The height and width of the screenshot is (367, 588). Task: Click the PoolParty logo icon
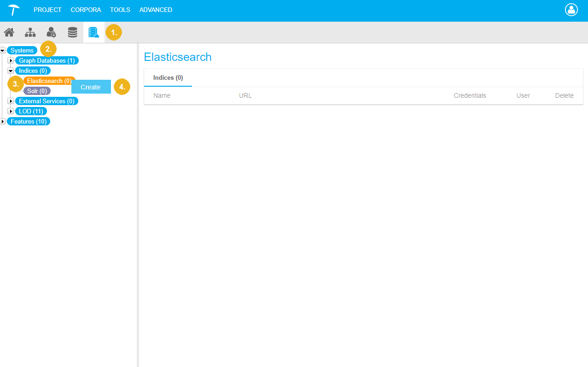pyautogui.click(x=14, y=10)
